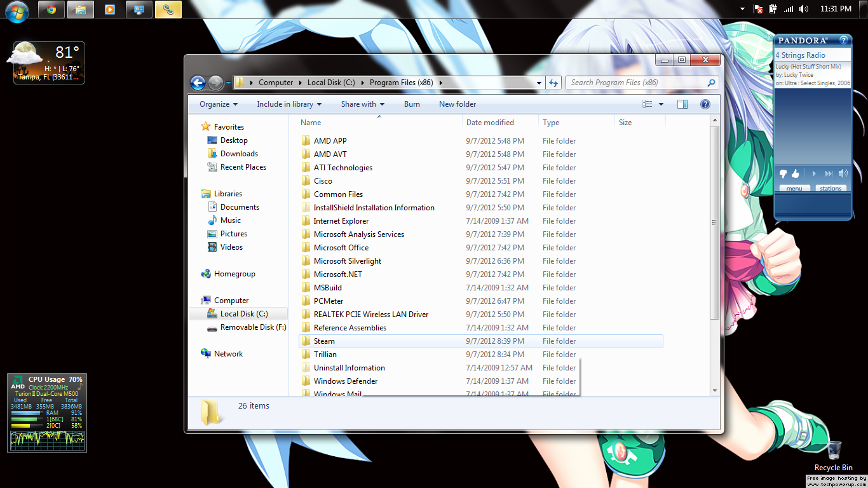This screenshot has height=488, width=868.
Task: Expand Include in library menu
Action: click(289, 104)
